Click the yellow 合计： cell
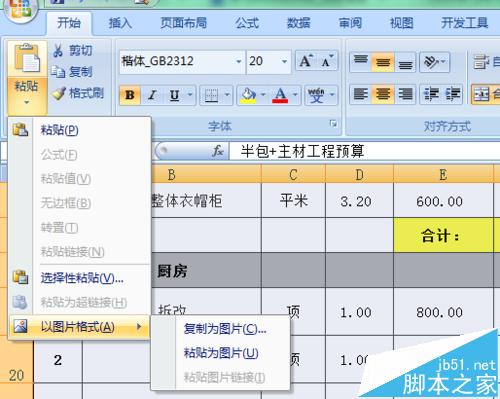 443,235
